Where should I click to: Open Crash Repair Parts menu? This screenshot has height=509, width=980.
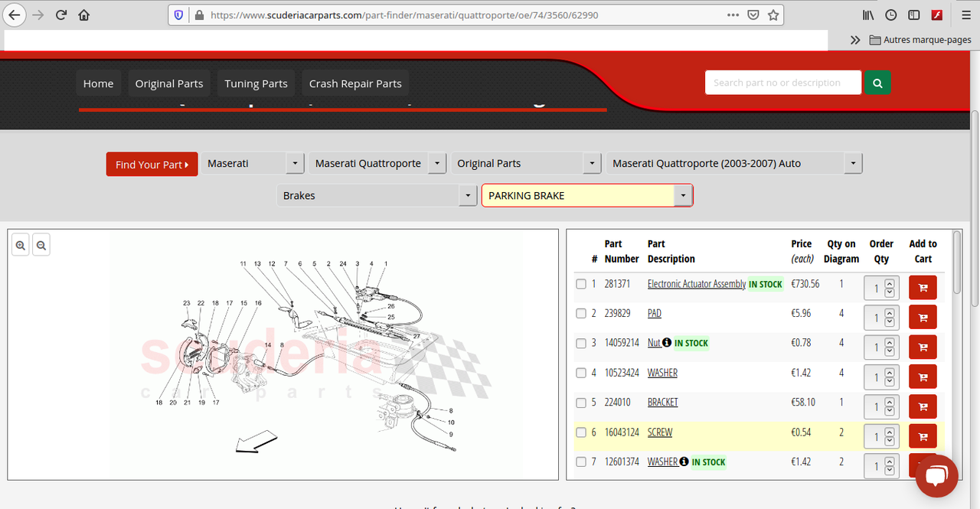coord(355,83)
